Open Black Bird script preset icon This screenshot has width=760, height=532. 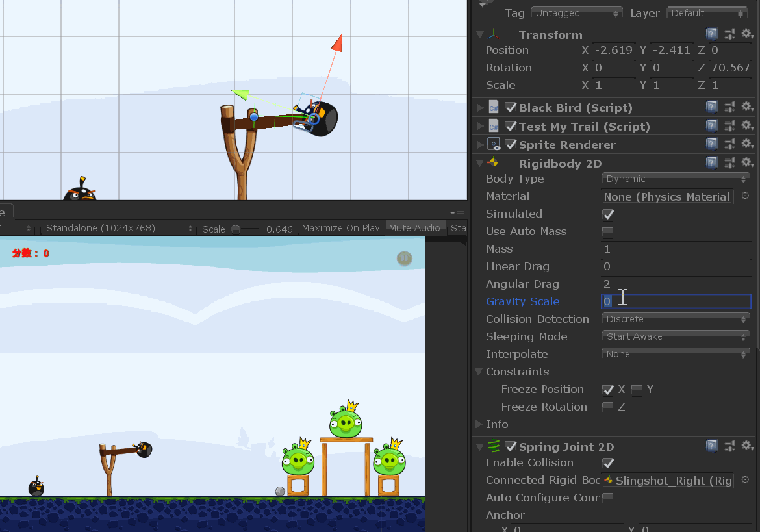coord(729,107)
